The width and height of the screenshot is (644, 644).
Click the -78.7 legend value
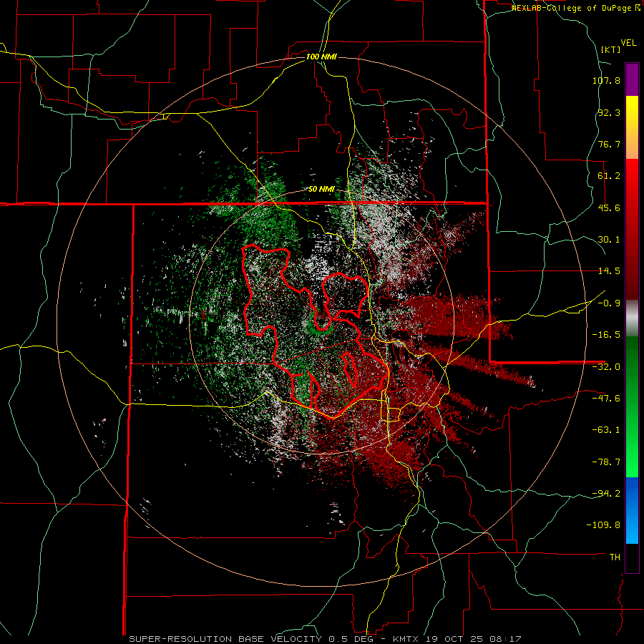tap(606, 462)
